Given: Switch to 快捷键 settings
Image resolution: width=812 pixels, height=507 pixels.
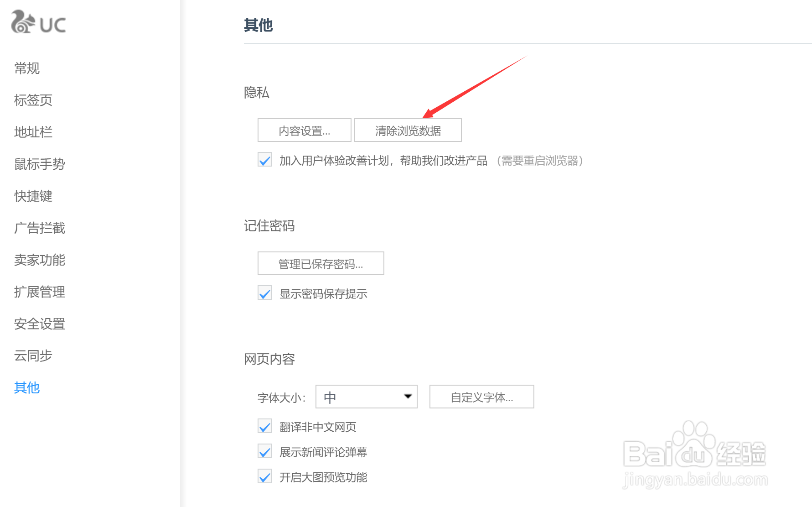Looking at the screenshot, I should coord(33,196).
